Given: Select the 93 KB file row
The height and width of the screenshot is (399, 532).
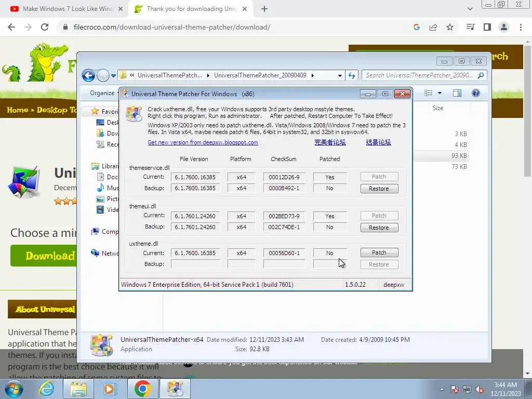Looking at the screenshot, I should pos(441,156).
